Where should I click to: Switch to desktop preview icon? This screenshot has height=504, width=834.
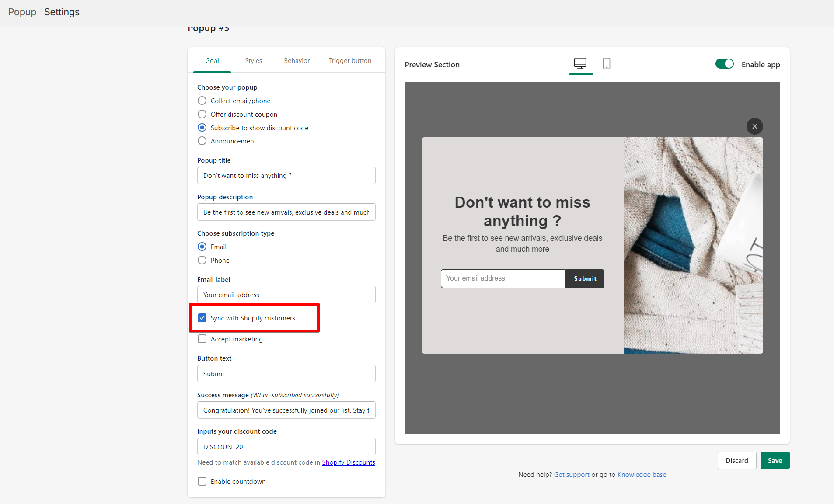click(x=580, y=64)
